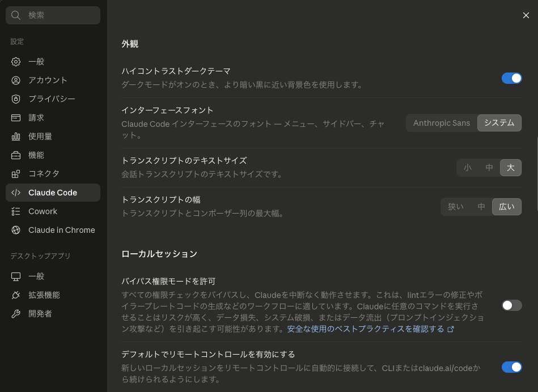Click the トランスクリプトの幅 label
The image size is (538, 392).
(161, 199)
